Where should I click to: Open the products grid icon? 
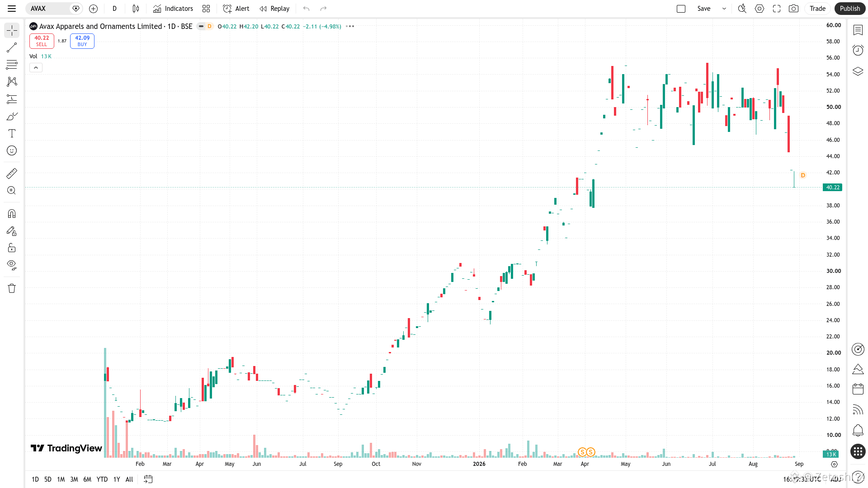point(858,451)
